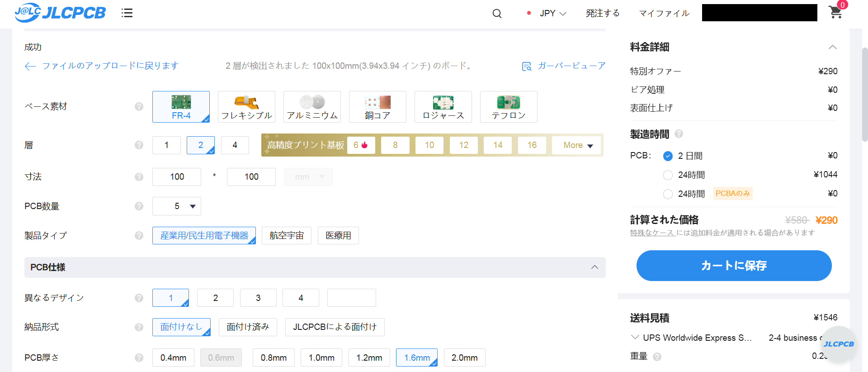
Task: Open the hamburger menu icon
Action: coord(127,13)
